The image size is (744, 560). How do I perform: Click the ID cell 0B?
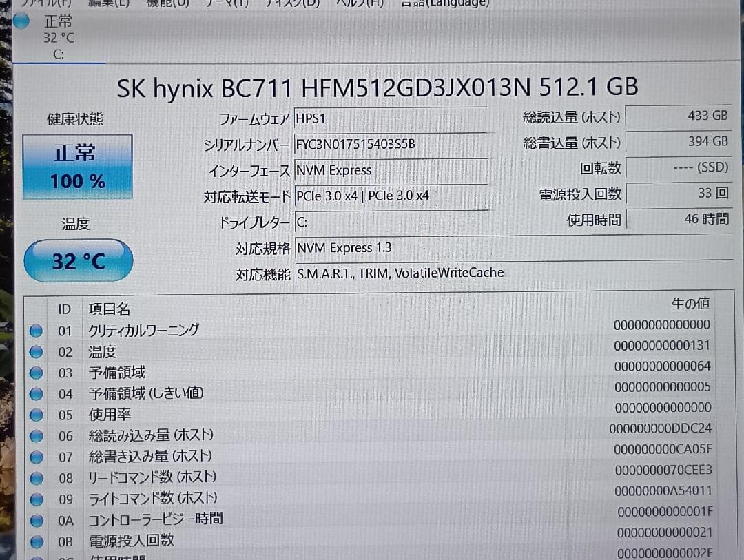click(x=66, y=541)
